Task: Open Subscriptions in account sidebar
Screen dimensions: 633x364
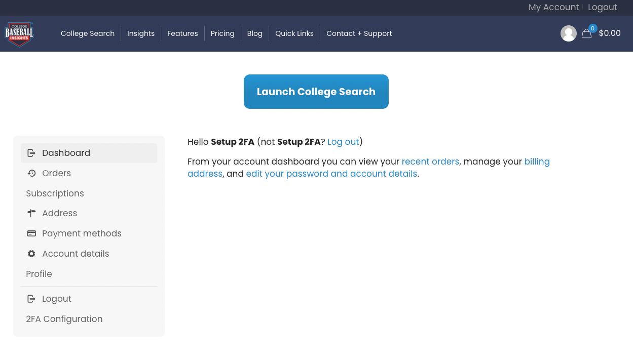Action: (x=55, y=193)
